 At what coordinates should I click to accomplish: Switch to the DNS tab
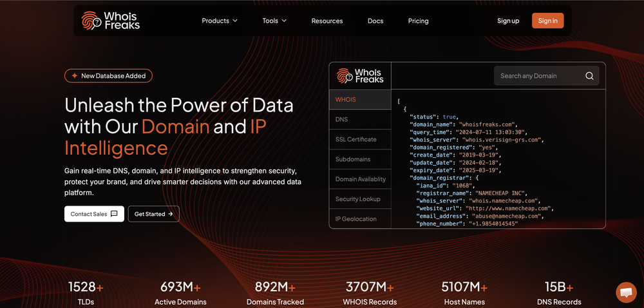pyautogui.click(x=360, y=119)
